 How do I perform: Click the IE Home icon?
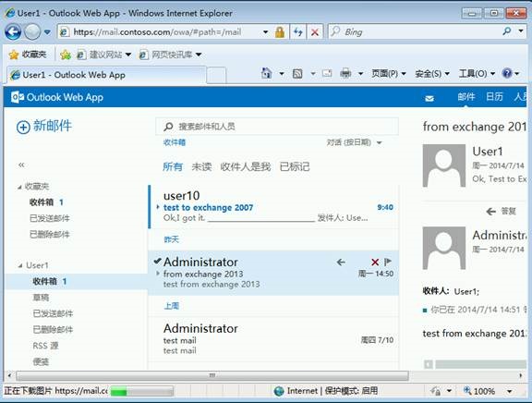click(267, 73)
